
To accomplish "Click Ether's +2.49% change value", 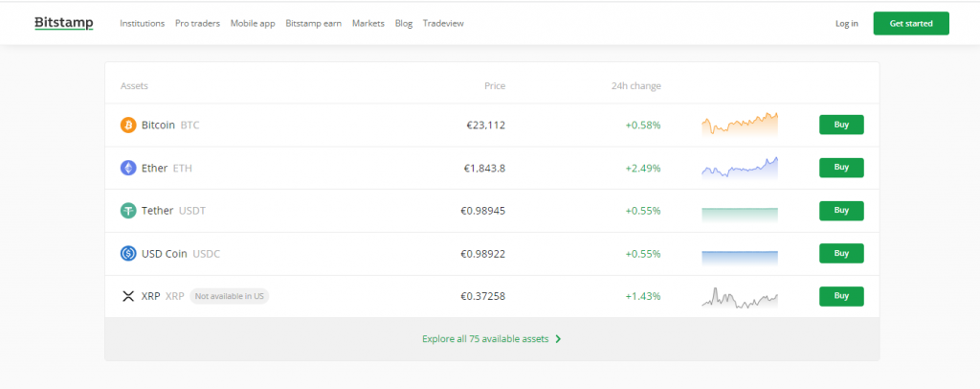I will click(643, 169).
